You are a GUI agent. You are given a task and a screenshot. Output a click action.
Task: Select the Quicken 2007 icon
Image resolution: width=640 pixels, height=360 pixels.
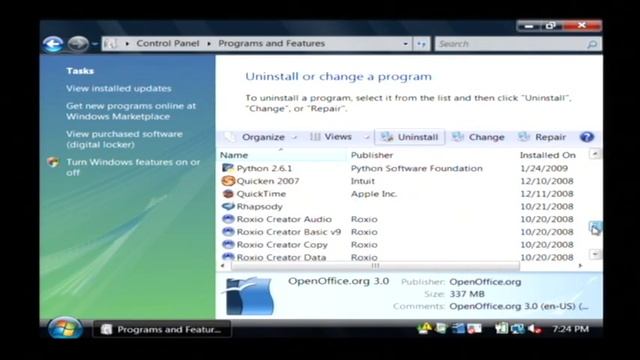tap(228, 181)
